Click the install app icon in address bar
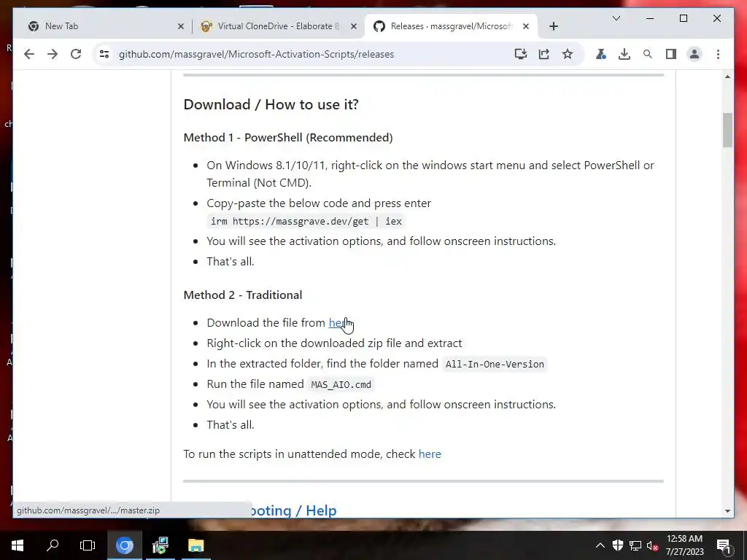Viewport: 747px width, 560px height. coord(521,54)
